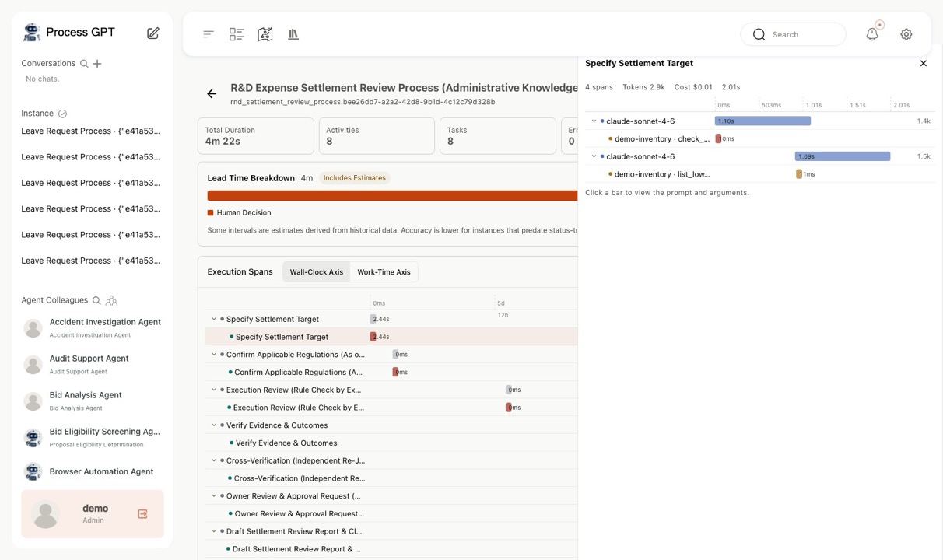Screen dimensions: 943x560
Task: Click the 1.10s claude-sonnet span bar
Action: [x=762, y=121]
